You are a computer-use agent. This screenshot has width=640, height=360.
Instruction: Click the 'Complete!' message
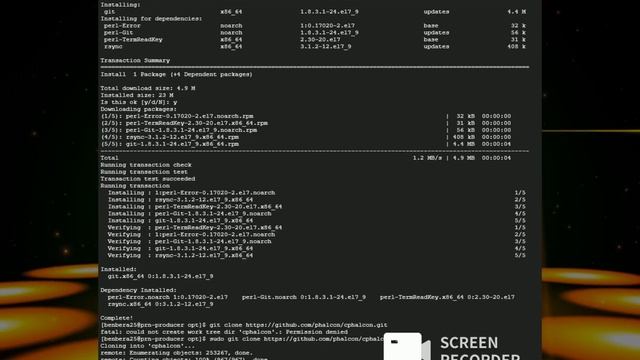click(x=117, y=318)
